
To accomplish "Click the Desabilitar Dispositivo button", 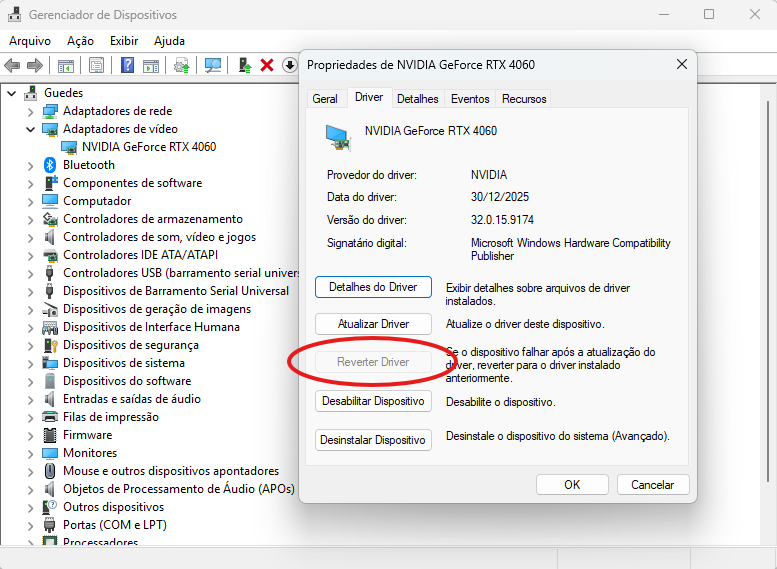I will point(373,401).
